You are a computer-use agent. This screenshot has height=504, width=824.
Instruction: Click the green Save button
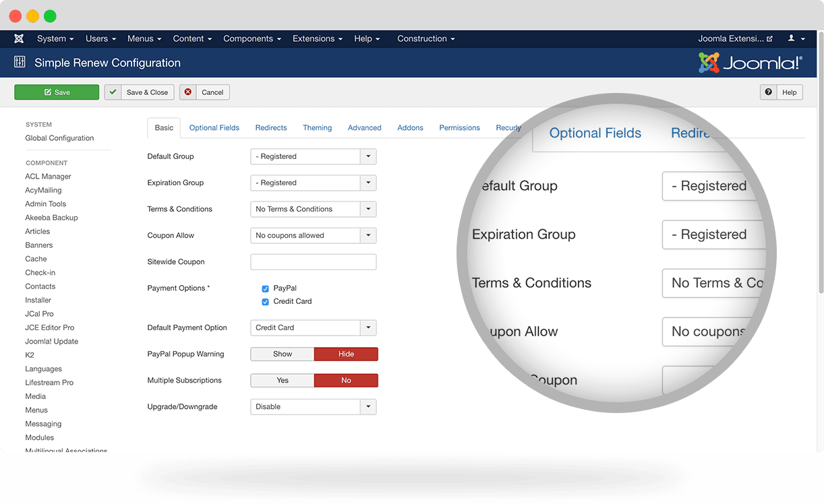click(57, 92)
